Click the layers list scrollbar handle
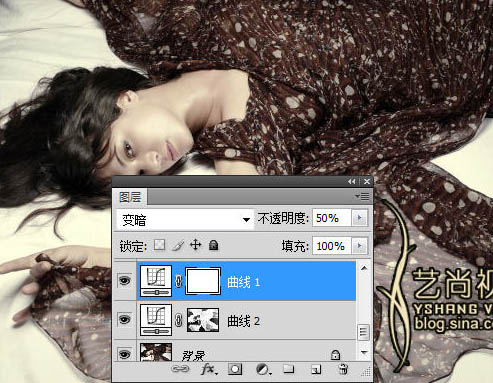The height and width of the screenshot is (383, 493). tap(363, 332)
